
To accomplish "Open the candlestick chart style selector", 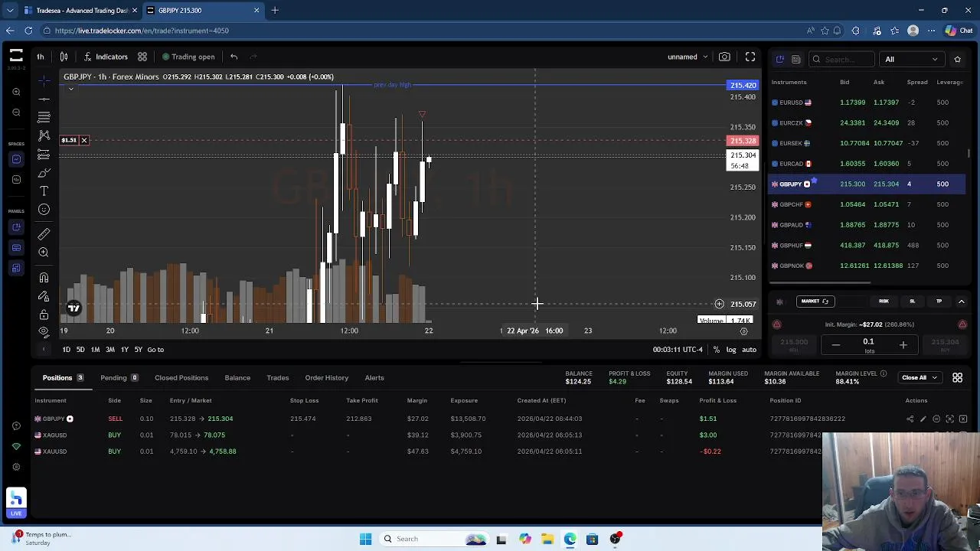I will (64, 57).
